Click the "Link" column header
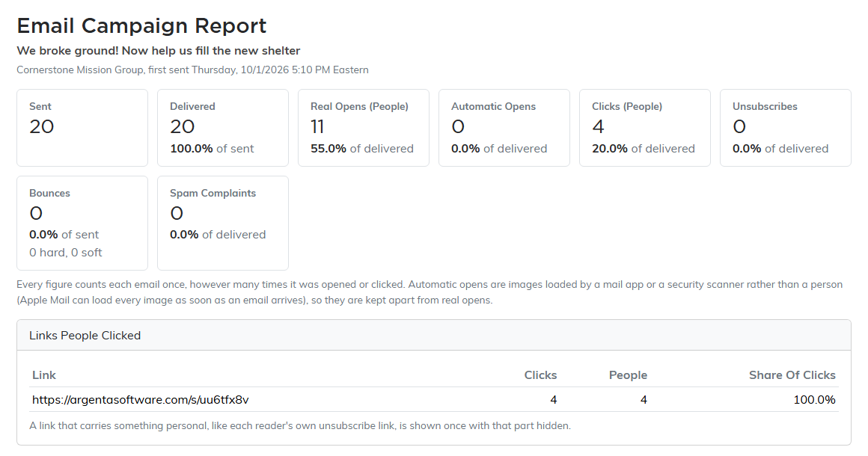The height and width of the screenshot is (456, 868). point(43,375)
